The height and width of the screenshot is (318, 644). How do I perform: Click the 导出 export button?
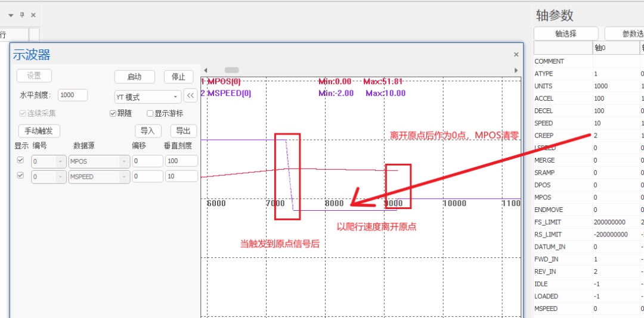[184, 131]
